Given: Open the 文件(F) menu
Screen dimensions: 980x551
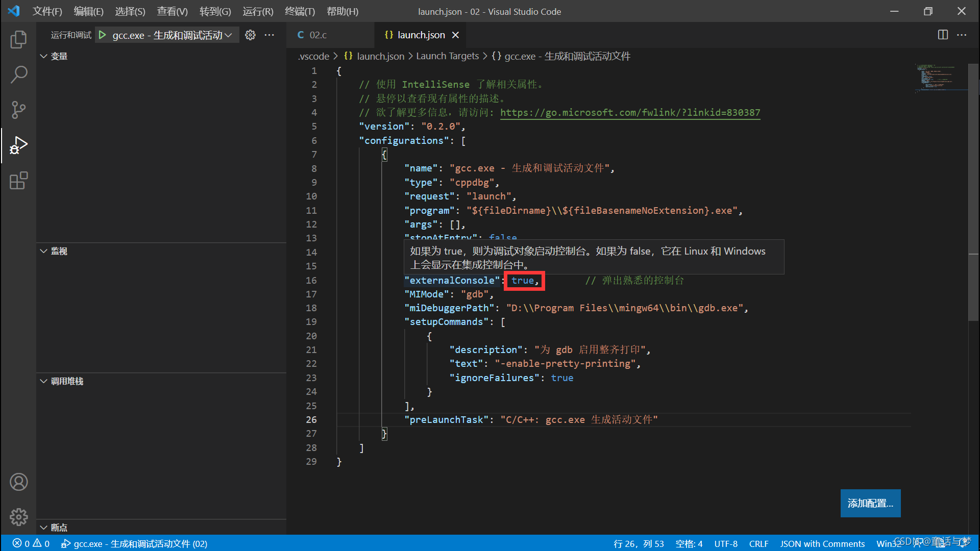Looking at the screenshot, I should [47, 11].
